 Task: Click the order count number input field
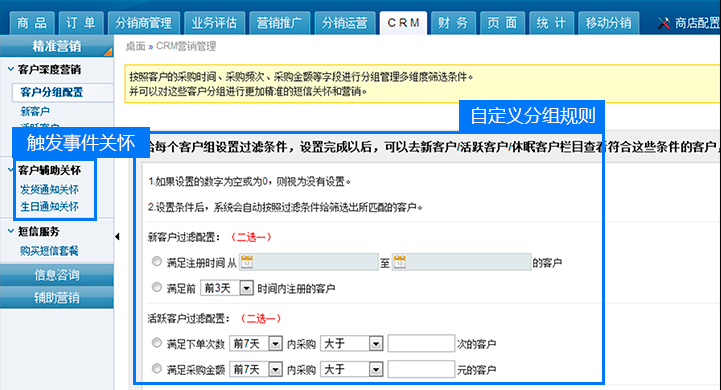[x=421, y=344]
